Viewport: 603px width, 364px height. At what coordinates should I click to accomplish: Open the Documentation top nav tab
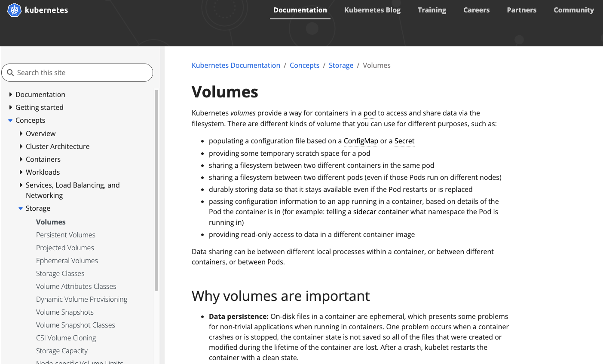pyautogui.click(x=300, y=10)
